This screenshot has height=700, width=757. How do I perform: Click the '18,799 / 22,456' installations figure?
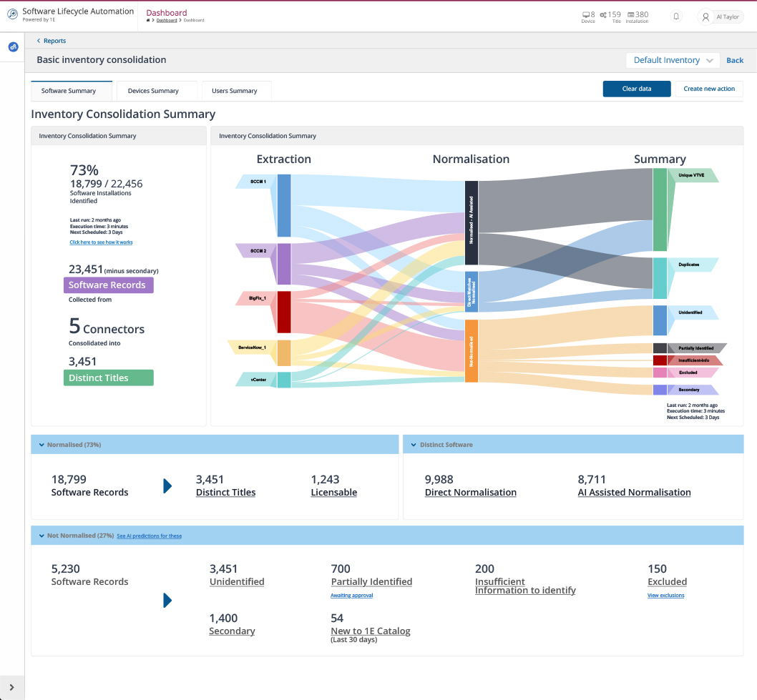pos(106,184)
